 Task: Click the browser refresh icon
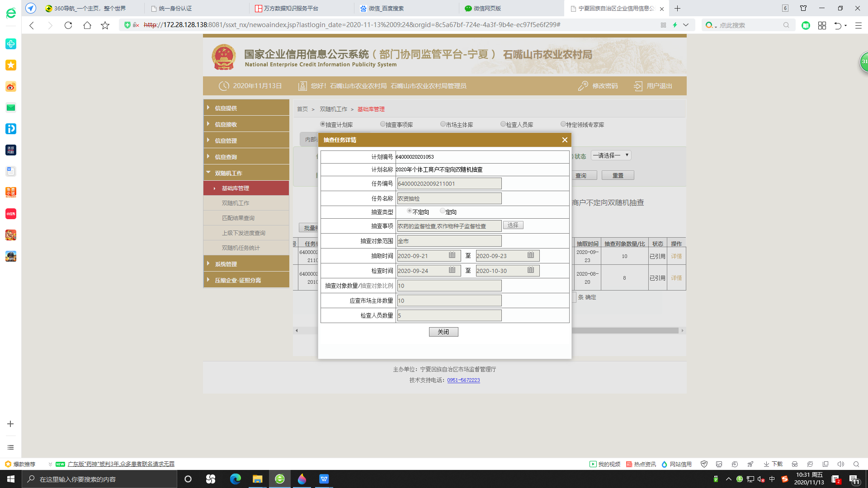(68, 25)
